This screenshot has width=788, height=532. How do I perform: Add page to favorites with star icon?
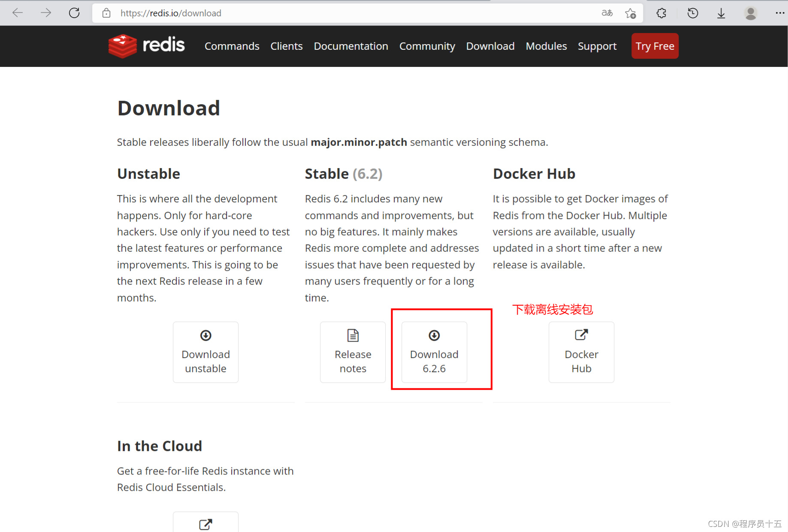click(631, 13)
